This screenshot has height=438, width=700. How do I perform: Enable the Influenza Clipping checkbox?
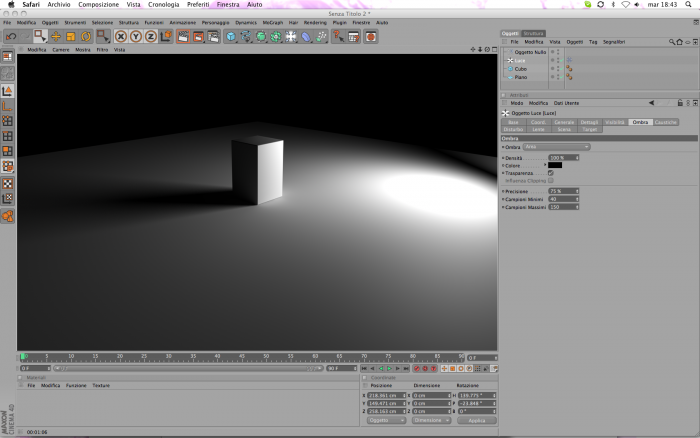(550, 180)
